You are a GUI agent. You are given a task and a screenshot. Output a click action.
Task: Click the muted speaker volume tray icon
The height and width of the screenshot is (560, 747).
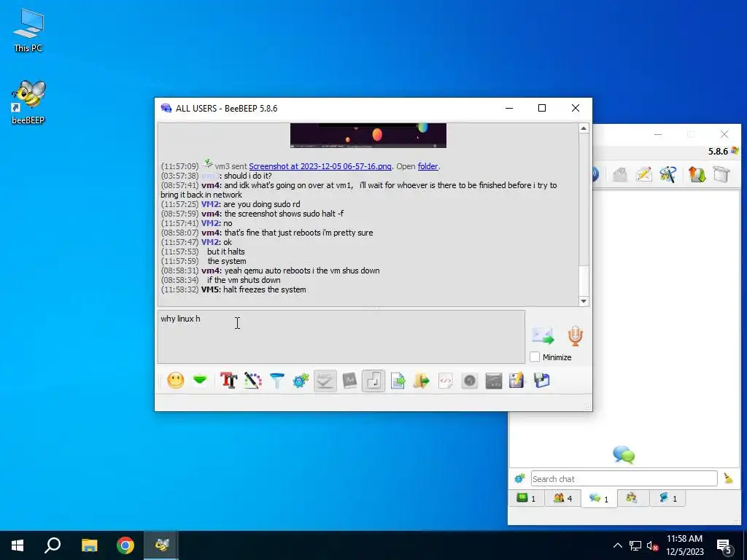pos(653,545)
